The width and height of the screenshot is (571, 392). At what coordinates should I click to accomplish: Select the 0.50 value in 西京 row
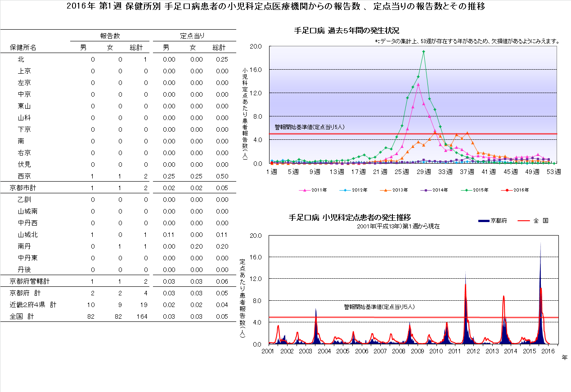[222, 176]
